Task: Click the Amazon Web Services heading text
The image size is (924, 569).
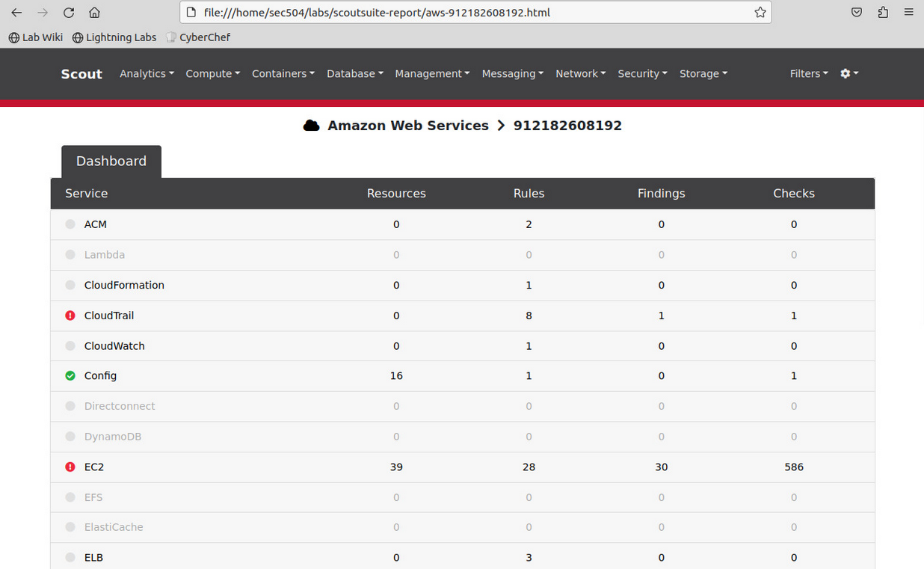Action: 408,126
